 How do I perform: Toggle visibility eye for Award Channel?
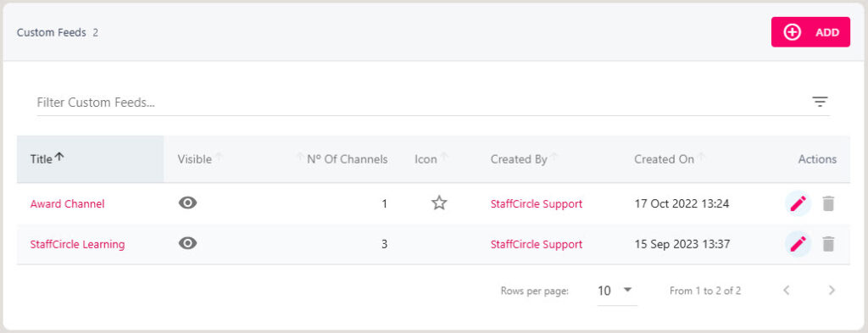(x=187, y=203)
